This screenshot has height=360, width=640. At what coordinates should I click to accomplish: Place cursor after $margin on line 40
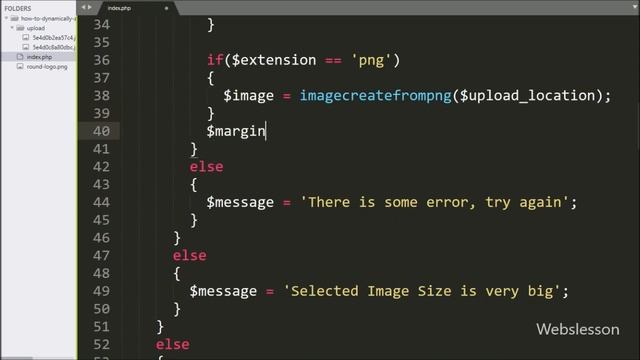(266, 131)
